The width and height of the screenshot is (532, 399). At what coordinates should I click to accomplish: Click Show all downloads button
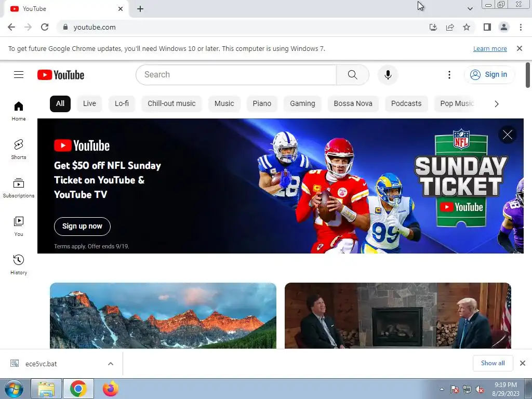(493, 363)
